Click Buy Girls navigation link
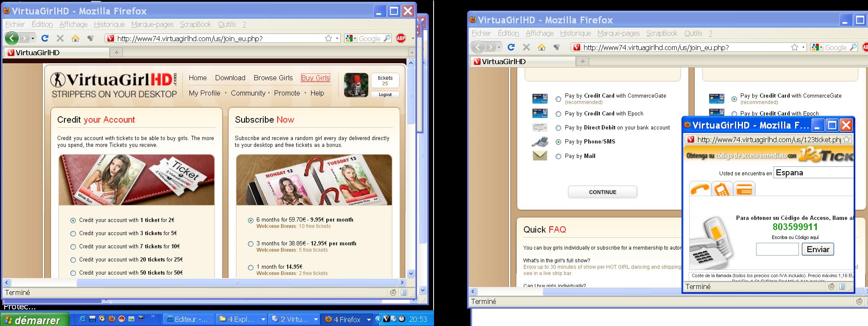The height and width of the screenshot is (326, 868). (x=315, y=78)
